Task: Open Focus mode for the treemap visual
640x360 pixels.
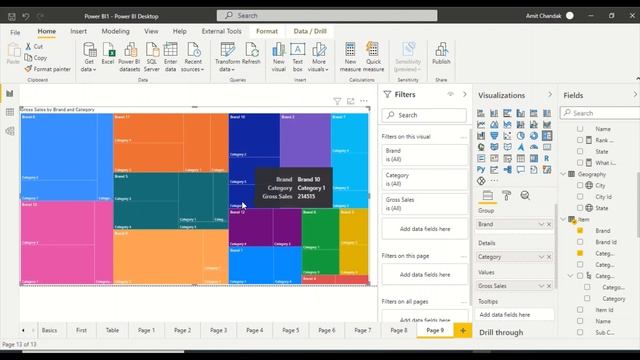Action: pos(351,101)
